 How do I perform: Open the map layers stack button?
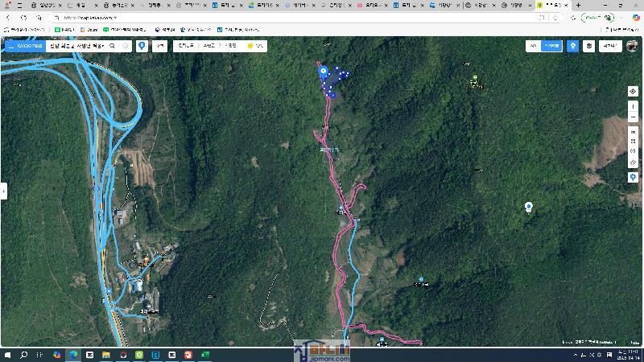coord(589,46)
